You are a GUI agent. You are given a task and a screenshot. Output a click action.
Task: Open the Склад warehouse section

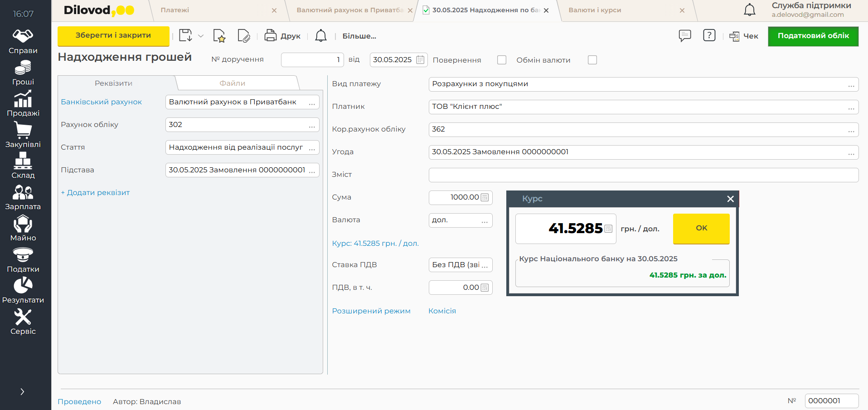click(x=23, y=166)
